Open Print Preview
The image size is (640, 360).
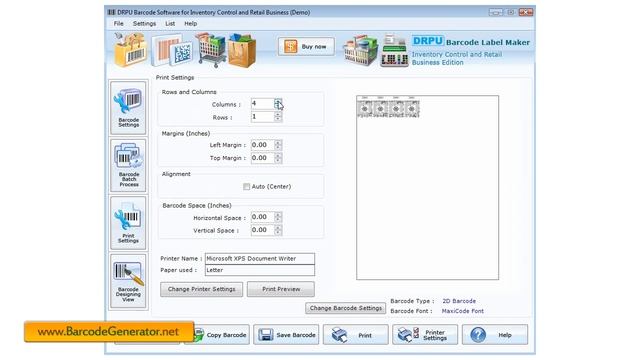[281, 289]
